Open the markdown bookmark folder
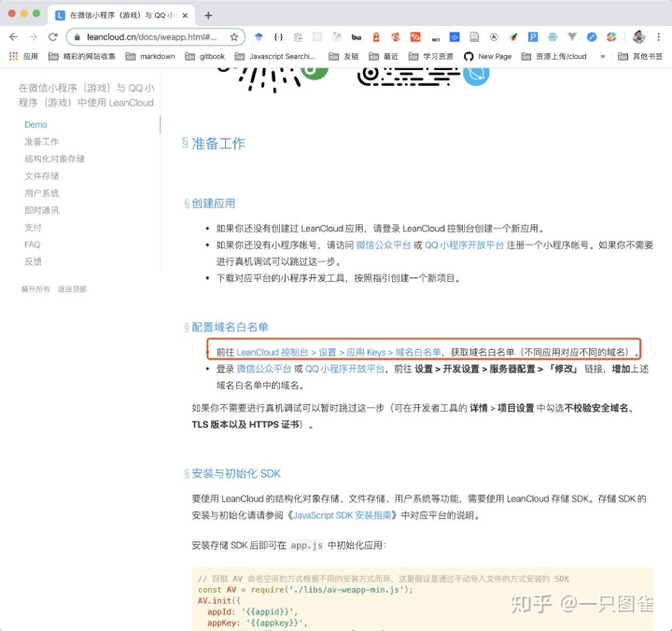The image size is (672, 631). pos(150,56)
